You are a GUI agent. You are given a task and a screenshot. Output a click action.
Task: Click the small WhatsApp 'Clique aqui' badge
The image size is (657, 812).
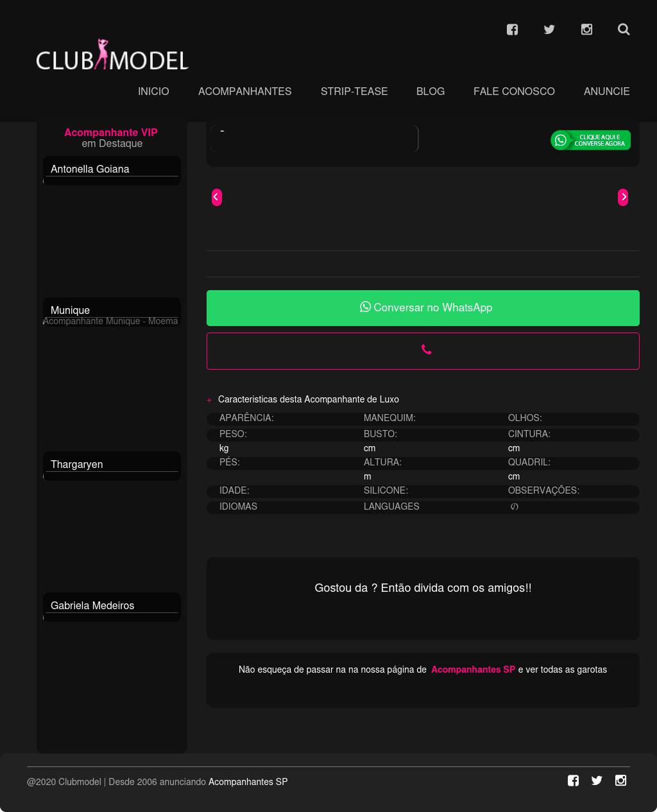pyautogui.click(x=590, y=141)
